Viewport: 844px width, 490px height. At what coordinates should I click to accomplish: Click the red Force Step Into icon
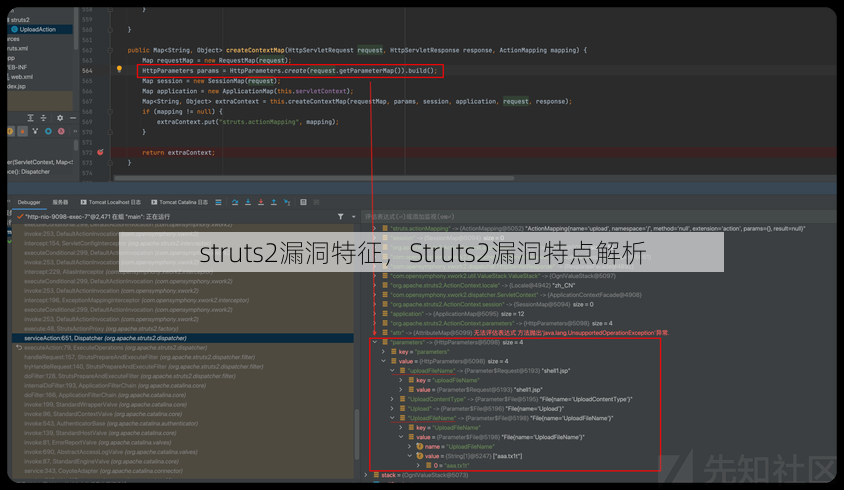261,202
